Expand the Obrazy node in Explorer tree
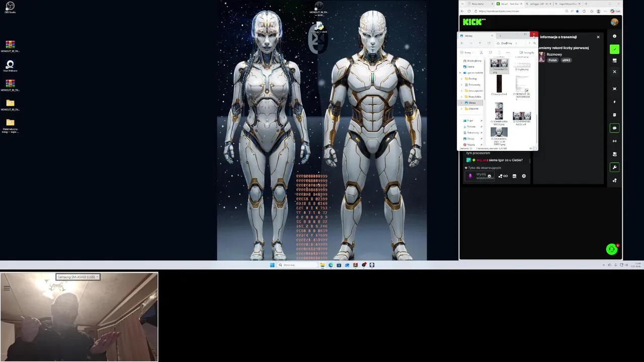644x362 pixels. click(462, 103)
